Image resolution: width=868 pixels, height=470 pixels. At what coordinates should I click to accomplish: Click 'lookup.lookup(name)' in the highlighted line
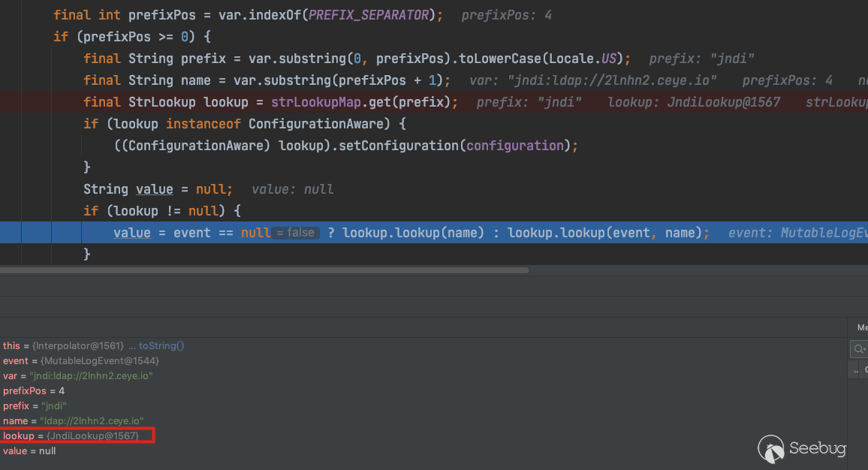point(413,233)
